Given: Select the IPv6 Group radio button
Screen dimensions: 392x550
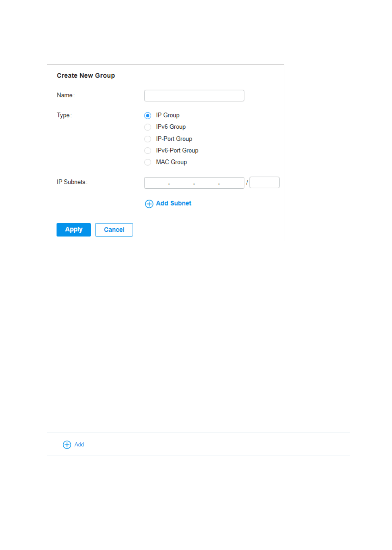Looking at the screenshot, I should (148, 127).
